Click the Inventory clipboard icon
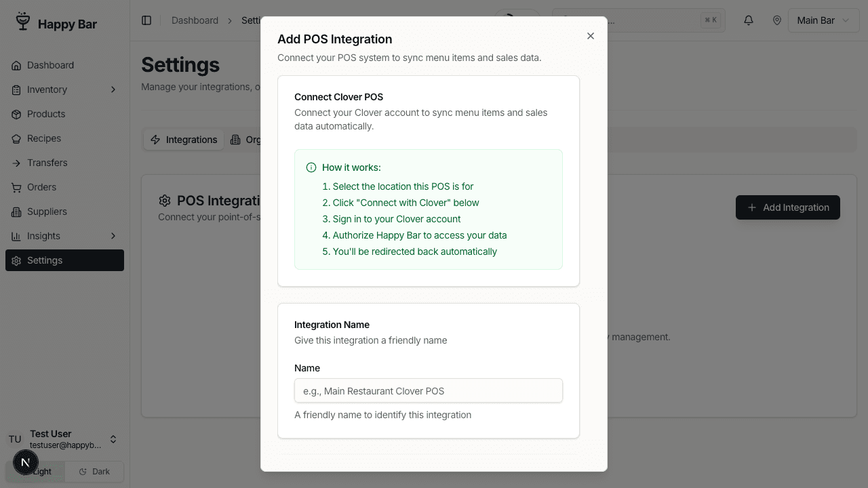 pyautogui.click(x=16, y=90)
